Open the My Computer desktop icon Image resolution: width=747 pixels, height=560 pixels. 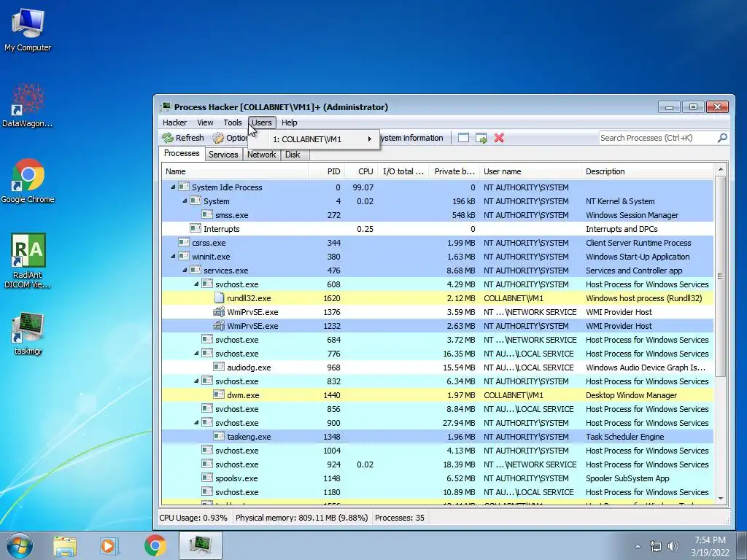pyautogui.click(x=28, y=29)
